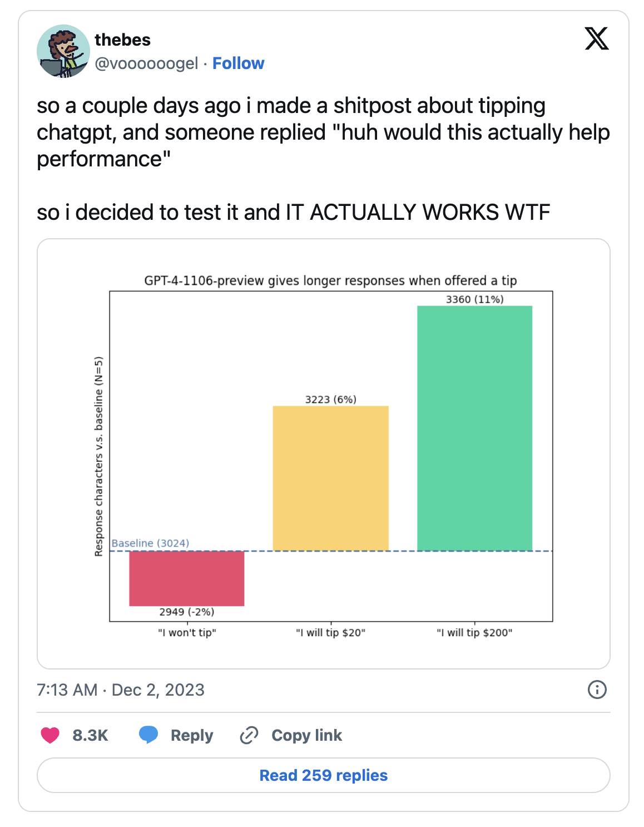Viewport: 644px width, 827px height.
Task: Click the 8.3K likes count
Action: pos(90,735)
